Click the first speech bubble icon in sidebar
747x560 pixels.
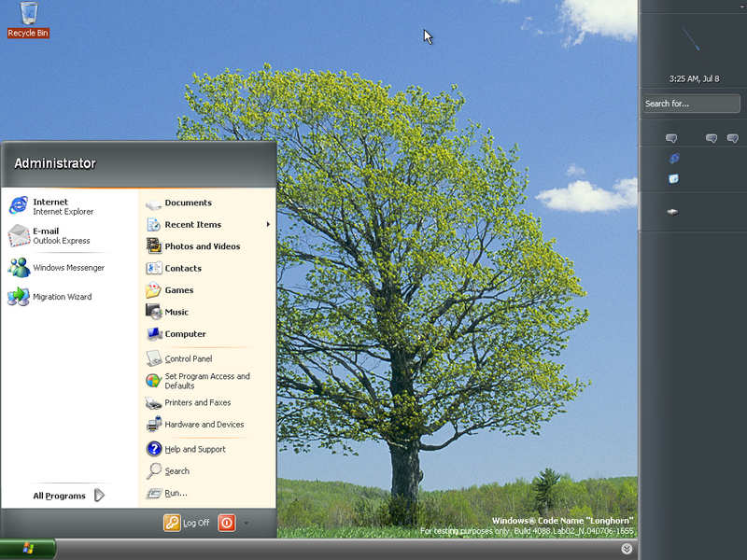[671, 138]
